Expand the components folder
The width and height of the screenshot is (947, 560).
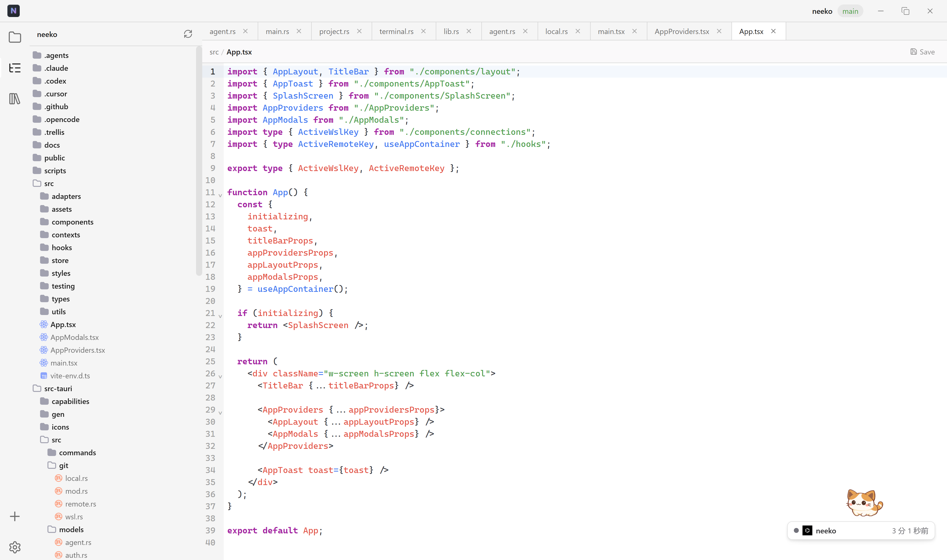pyautogui.click(x=67, y=222)
